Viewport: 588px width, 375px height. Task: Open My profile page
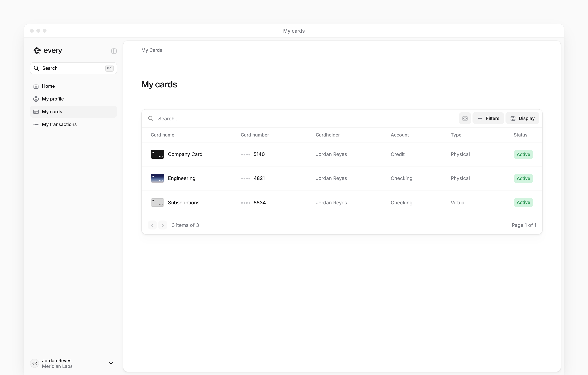73,99
